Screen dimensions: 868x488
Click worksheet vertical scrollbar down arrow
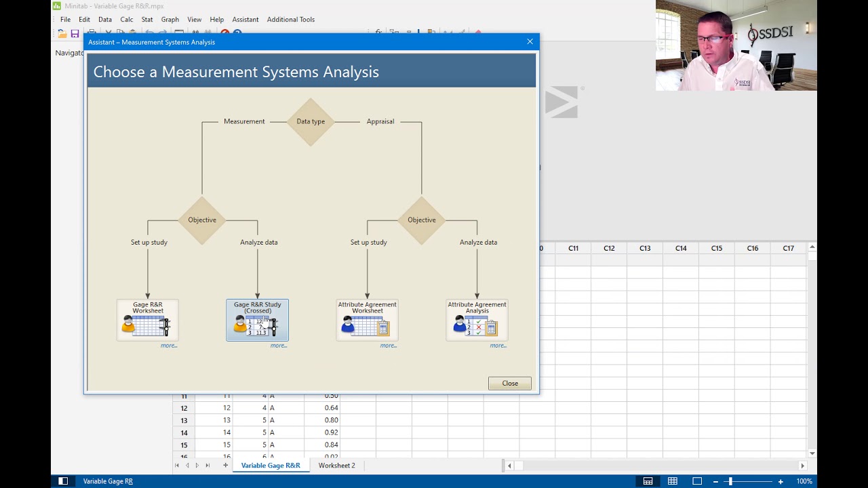point(812,453)
